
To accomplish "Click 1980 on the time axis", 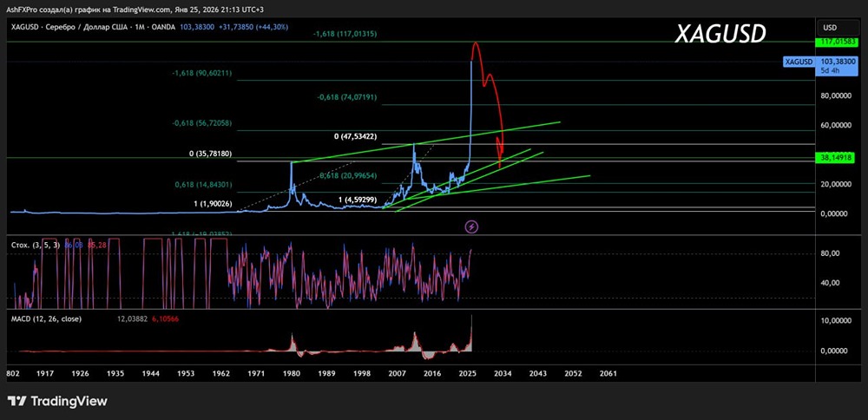I will [x=291, y=373].
